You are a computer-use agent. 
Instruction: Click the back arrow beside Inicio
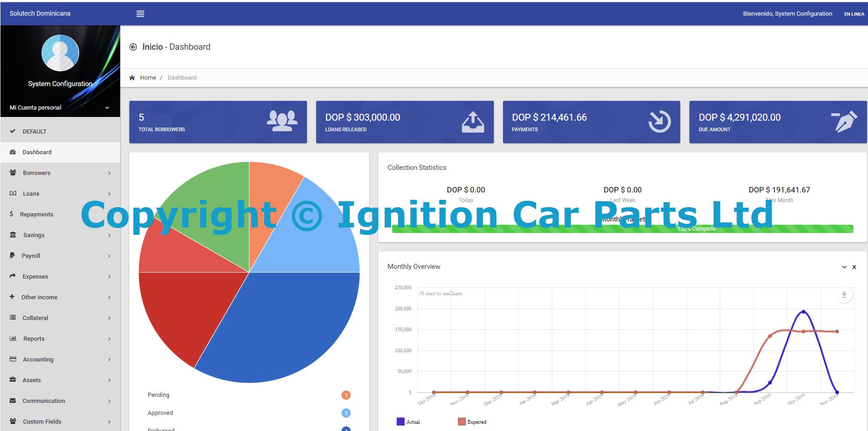click(133, 47)
